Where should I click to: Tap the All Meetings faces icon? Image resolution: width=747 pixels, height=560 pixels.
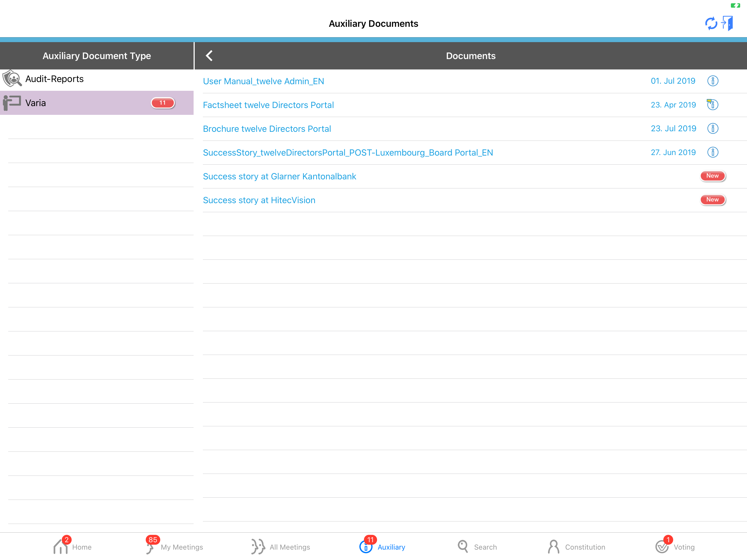258,547
